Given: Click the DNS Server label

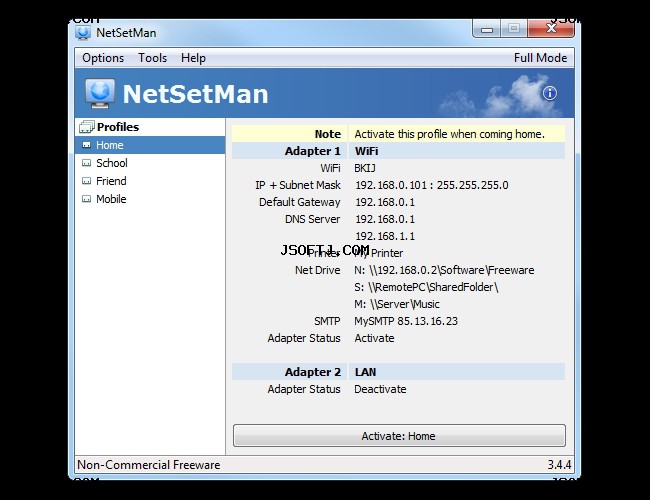Looking at the screenshot, I should point(313,219).
